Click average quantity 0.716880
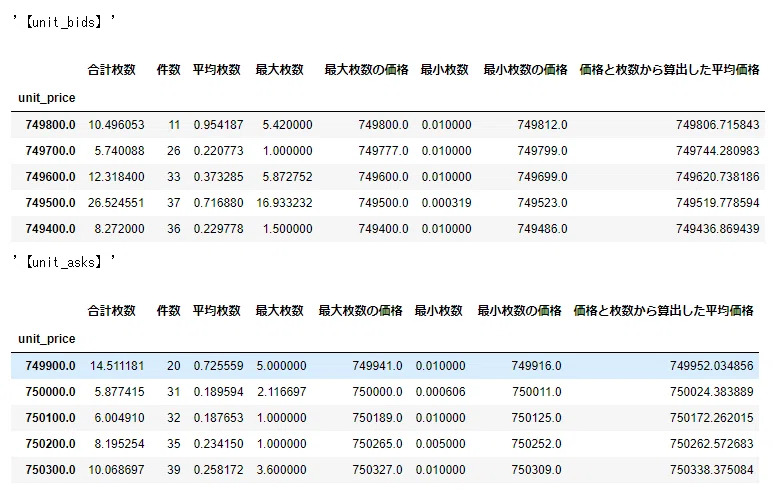The width and height of the screenshot is (773, 491). [x=218, y=203]
